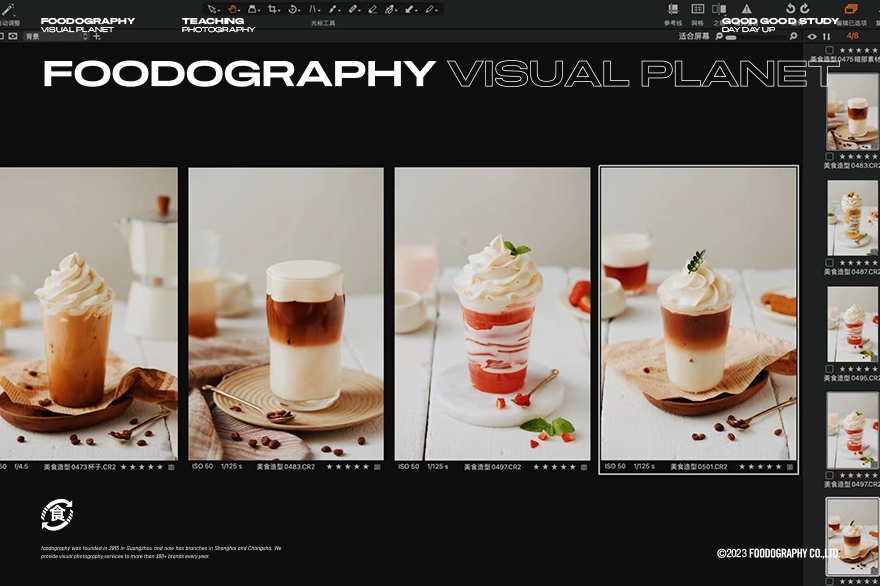Click the 适合屏幕 fit screen button
The width and height of the screenshot is (880, 586).
(x=694, y=36)
